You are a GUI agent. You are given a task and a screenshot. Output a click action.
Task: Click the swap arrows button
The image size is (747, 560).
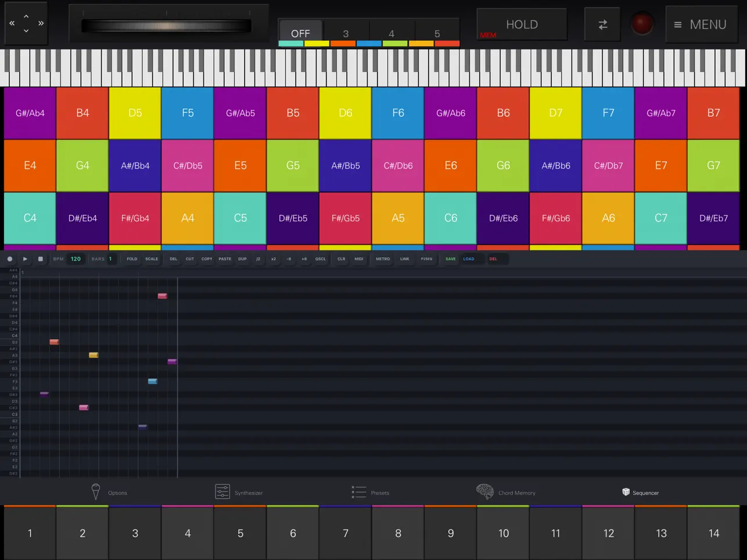(602, 24)
